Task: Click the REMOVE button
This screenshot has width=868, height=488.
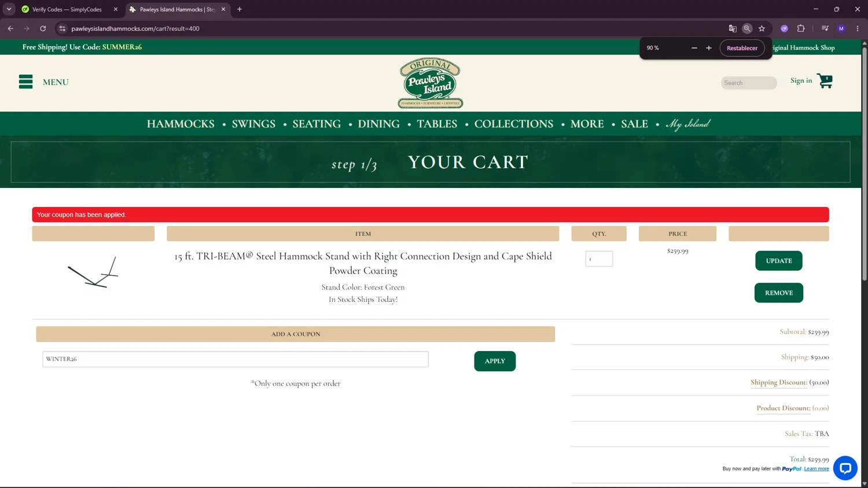Action: [778, 293]
